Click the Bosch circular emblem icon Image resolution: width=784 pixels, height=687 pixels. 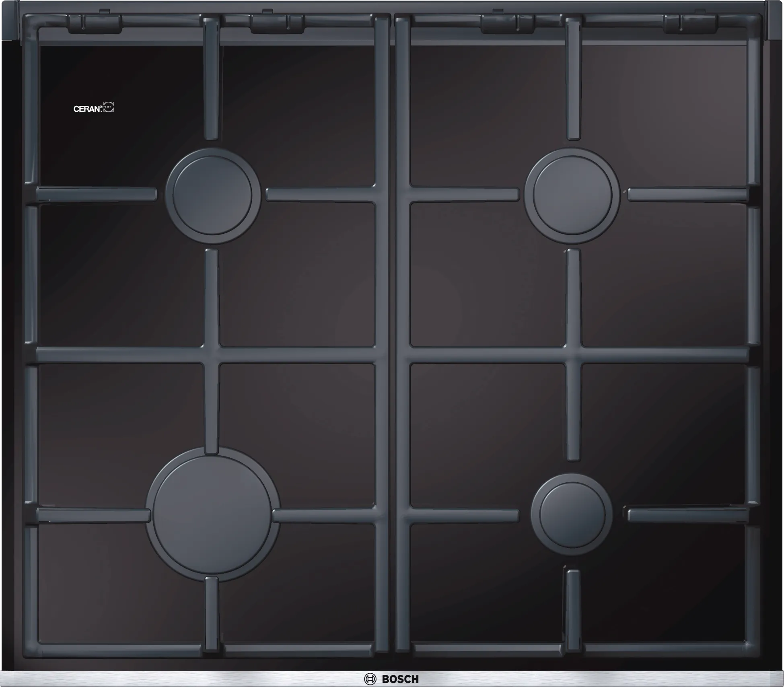coord(370,679)
